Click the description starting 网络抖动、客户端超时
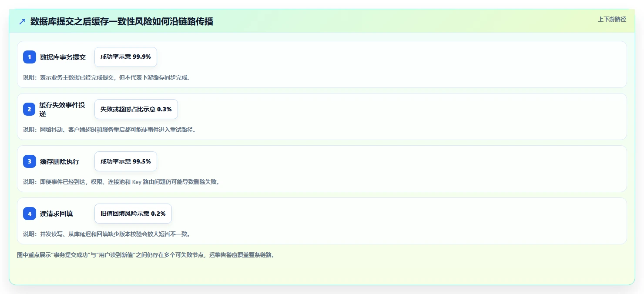 point(110,130)
